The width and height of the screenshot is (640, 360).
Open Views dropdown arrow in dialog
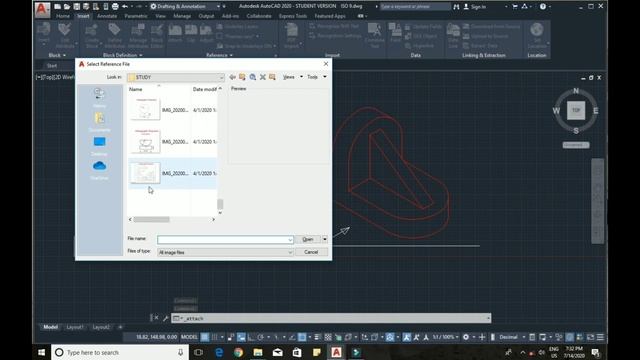click(301, 77)
